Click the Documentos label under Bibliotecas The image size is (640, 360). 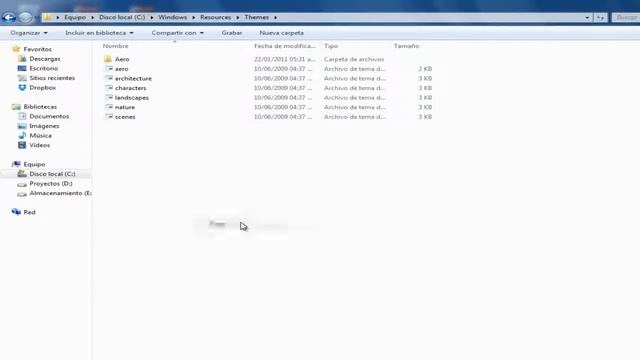coord(49,116)
